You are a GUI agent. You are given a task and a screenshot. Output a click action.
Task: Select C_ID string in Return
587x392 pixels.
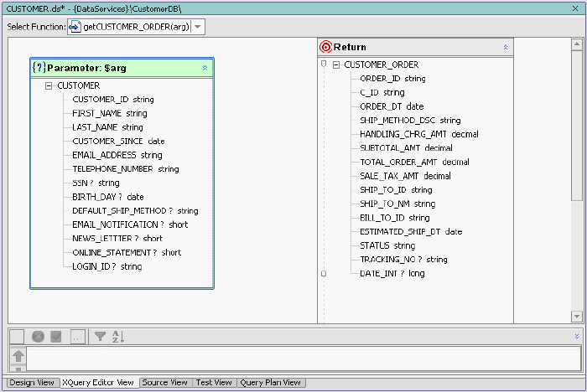point(382,92)
